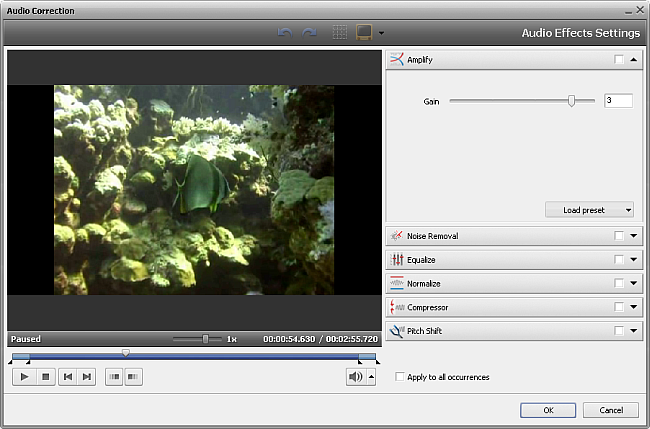Click the Gain slider handle
Screen dimensions: 650x429
[571, 101]
